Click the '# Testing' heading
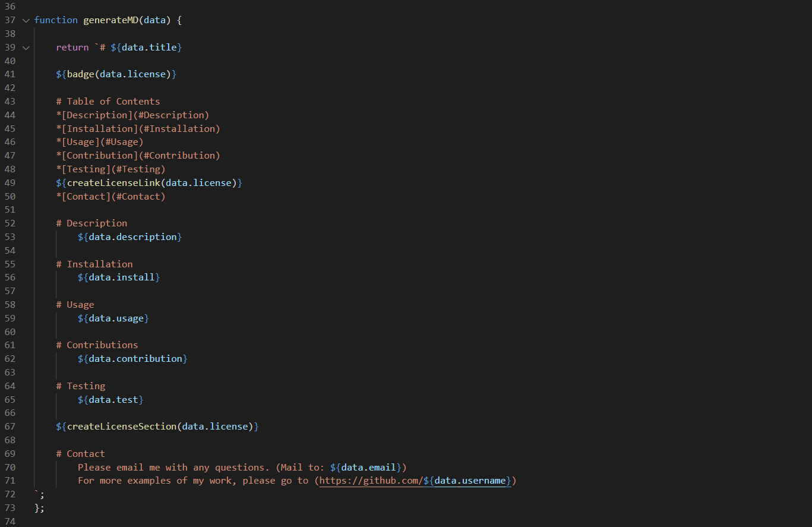 coord(81,386)
